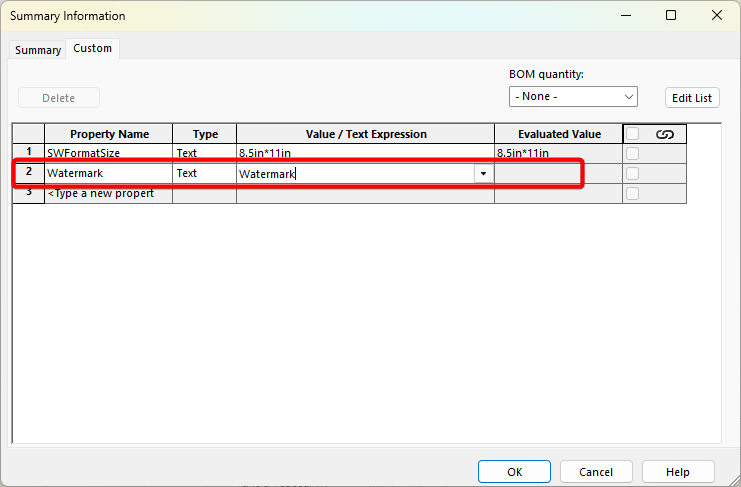Check the link box for the new property row
The height and width of the screenshot is (487, 741).
pyautogui.click(x=632, y=193)
